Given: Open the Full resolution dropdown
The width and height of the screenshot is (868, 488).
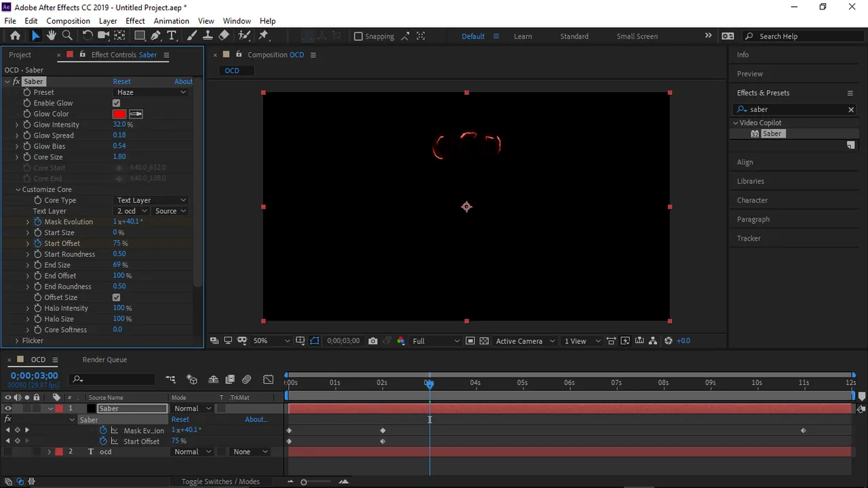Looking at the screenshot, I should tap(436, 341).
